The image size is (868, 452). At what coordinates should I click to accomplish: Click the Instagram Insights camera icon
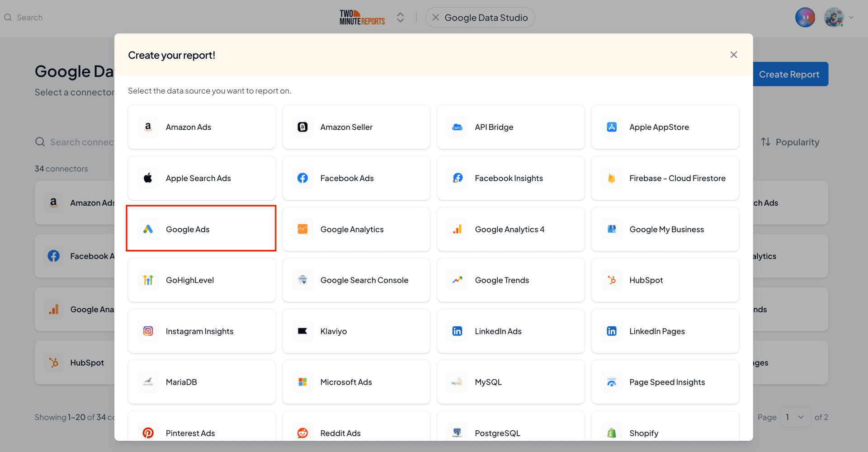click(x=148, y=331)
